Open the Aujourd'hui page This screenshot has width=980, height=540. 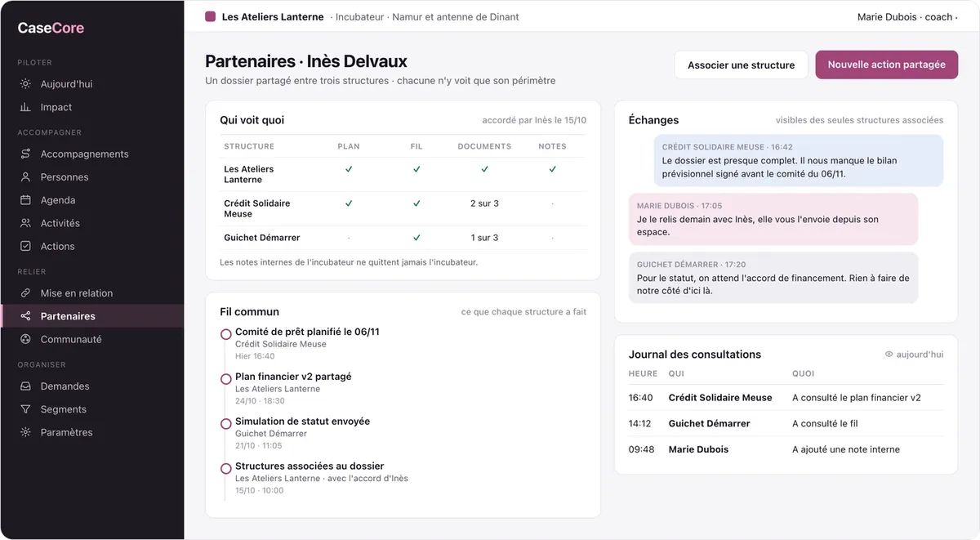(x=91, y=84)
